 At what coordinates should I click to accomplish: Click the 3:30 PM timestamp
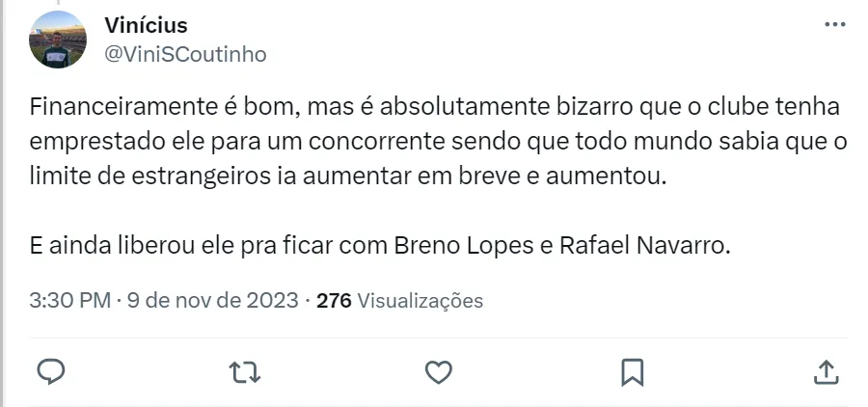coord(69,301)
